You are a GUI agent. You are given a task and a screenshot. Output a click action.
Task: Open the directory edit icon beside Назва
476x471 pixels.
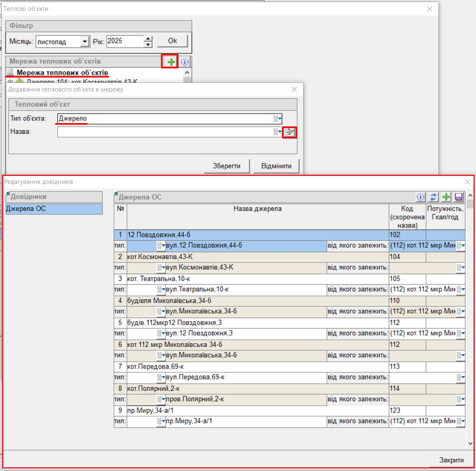(x=289, y=132)
